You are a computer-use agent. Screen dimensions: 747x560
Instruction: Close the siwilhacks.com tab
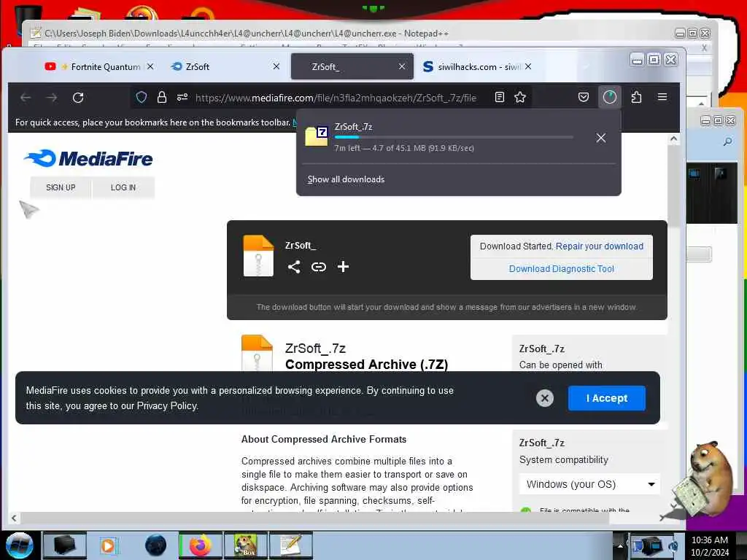pos(528,66)
